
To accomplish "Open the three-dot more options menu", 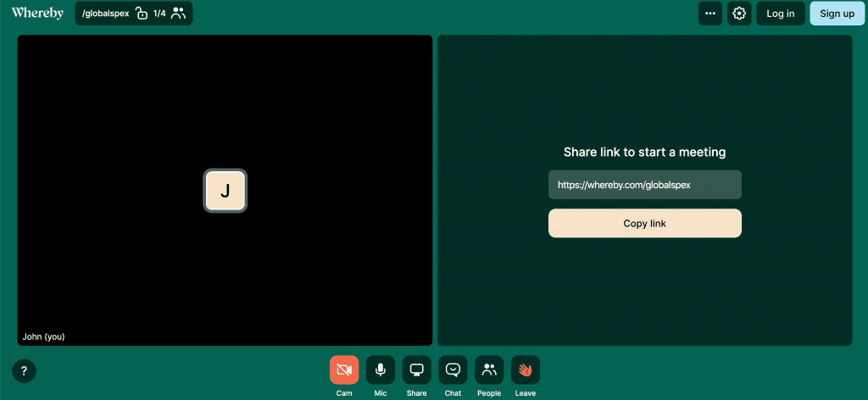I will click(710, 14).
